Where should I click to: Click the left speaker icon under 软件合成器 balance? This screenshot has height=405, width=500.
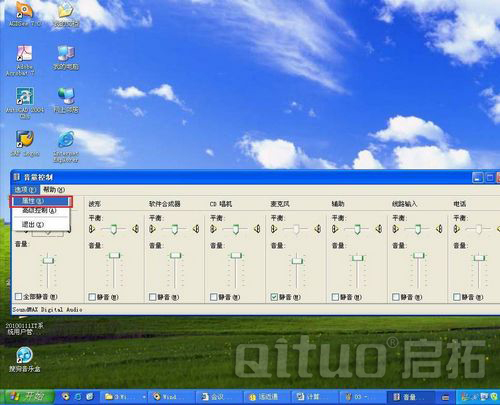pos(153,229)
